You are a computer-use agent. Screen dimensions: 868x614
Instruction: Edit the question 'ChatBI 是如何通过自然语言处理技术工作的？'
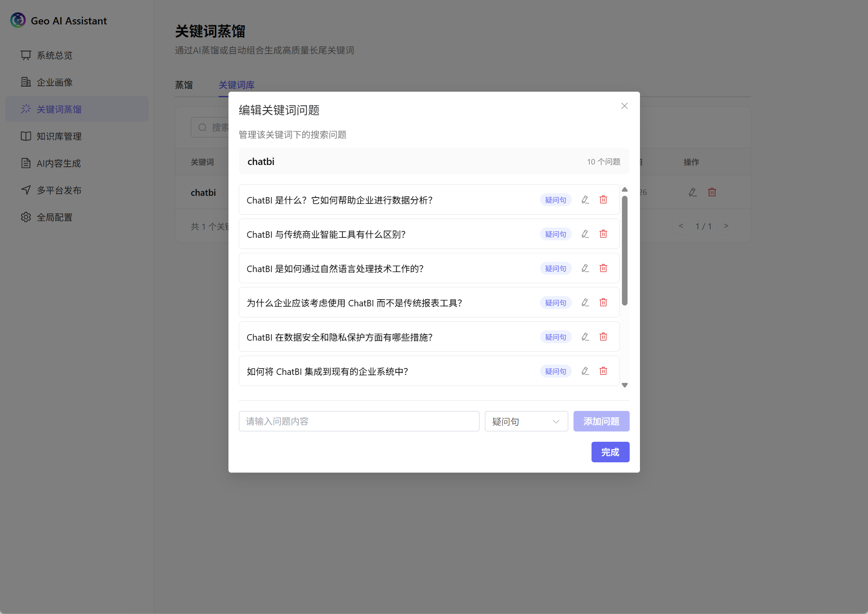click(x=585, y=268)
